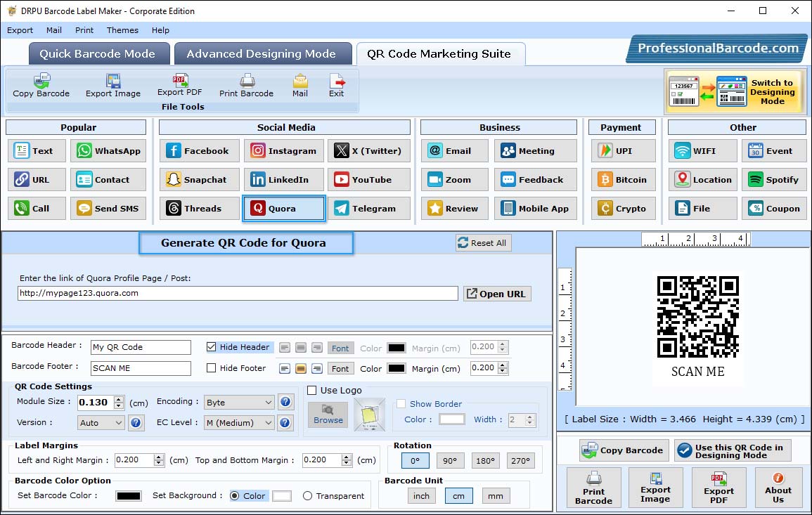
Task: Set rotation to 180°
Action: click(x=485, y=461)
